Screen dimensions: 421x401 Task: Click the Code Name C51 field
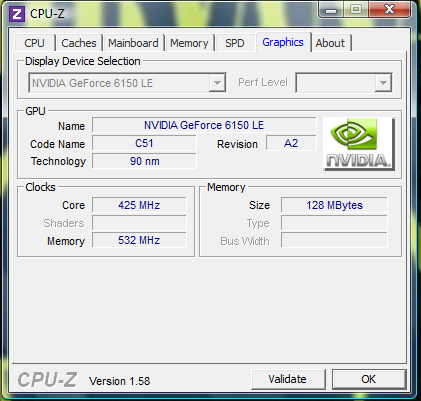click(144, 143)
